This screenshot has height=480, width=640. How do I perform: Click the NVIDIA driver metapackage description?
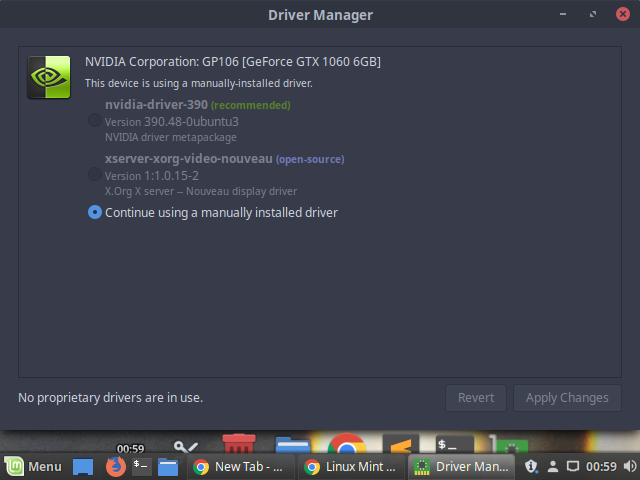[171, 137]
